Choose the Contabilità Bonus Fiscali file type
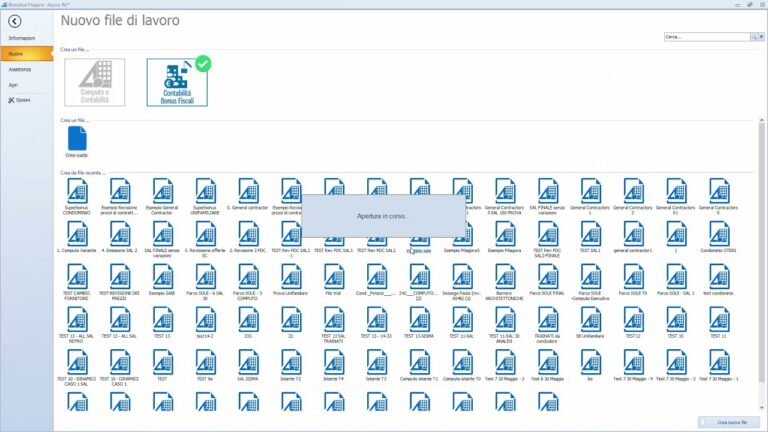Screen dimensions: 768x432 pyautogui.click(x=177, y=82)
